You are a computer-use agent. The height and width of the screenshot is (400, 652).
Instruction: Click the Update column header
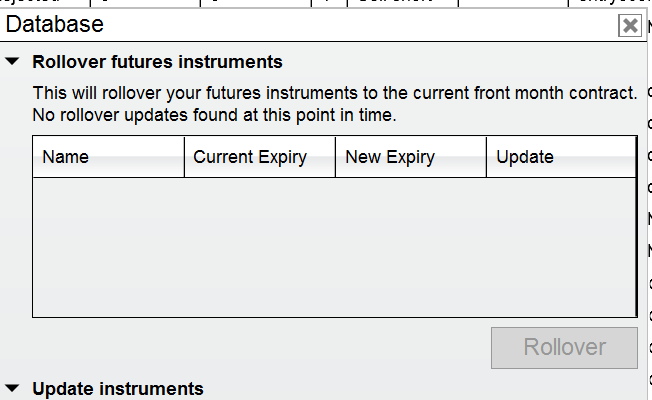pos(560,157)
